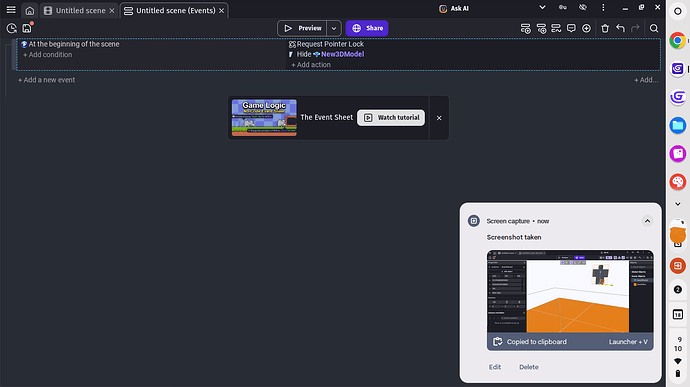Redo the last undone change

(635, 28)
